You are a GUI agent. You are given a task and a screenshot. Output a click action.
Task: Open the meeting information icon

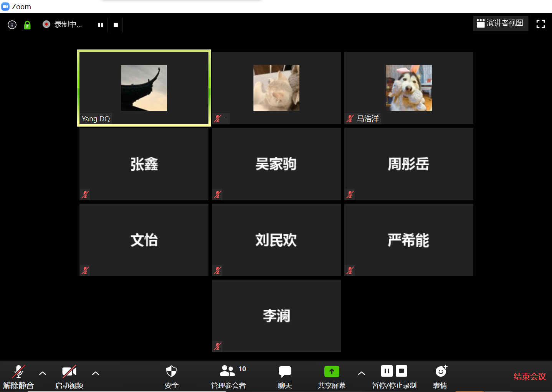(x=12, y=25)
